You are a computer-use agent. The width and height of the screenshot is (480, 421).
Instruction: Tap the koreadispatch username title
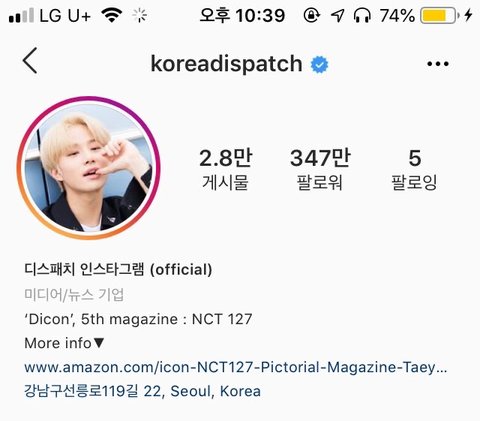[226, 63]
